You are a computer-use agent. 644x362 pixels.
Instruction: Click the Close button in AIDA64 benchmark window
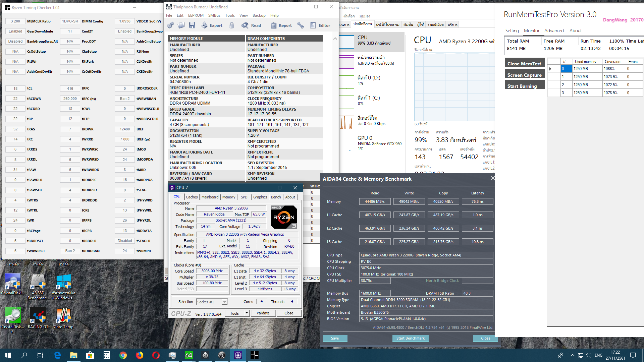485,338
